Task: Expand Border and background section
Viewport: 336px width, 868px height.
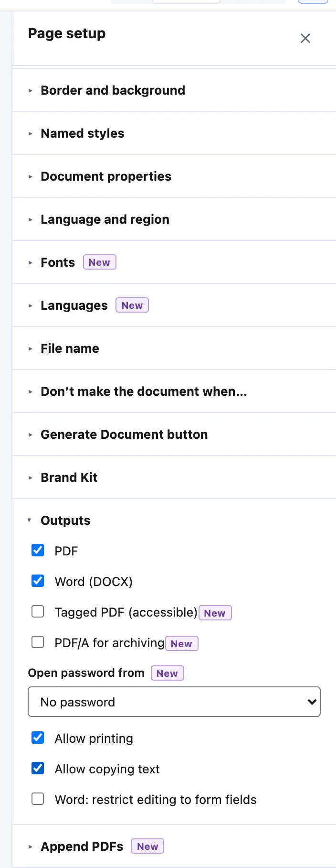Action: point(174,90)
